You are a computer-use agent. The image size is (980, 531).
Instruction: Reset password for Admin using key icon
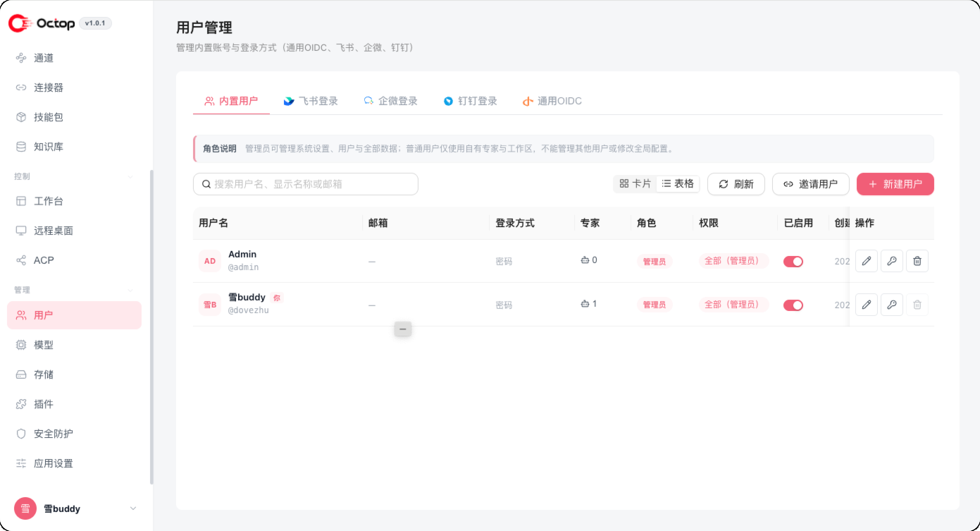click(892, 261)
